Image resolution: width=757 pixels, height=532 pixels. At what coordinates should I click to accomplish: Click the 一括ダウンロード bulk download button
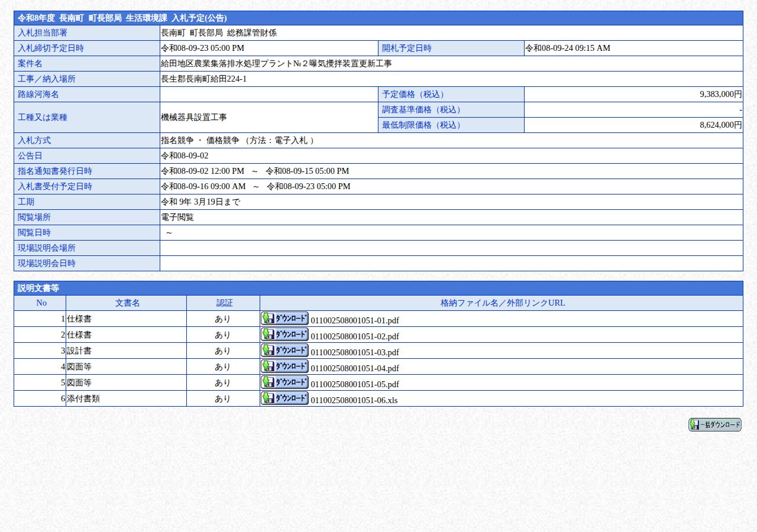pyautogui.click(x=714, y=424)
